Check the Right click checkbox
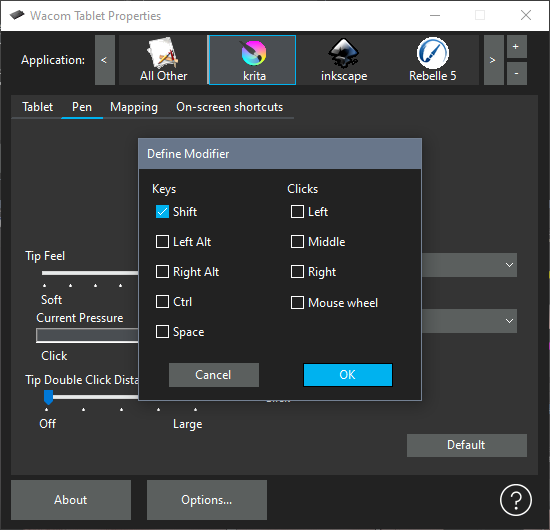This screenshot has height=530, width=550. tap(297, 271)
